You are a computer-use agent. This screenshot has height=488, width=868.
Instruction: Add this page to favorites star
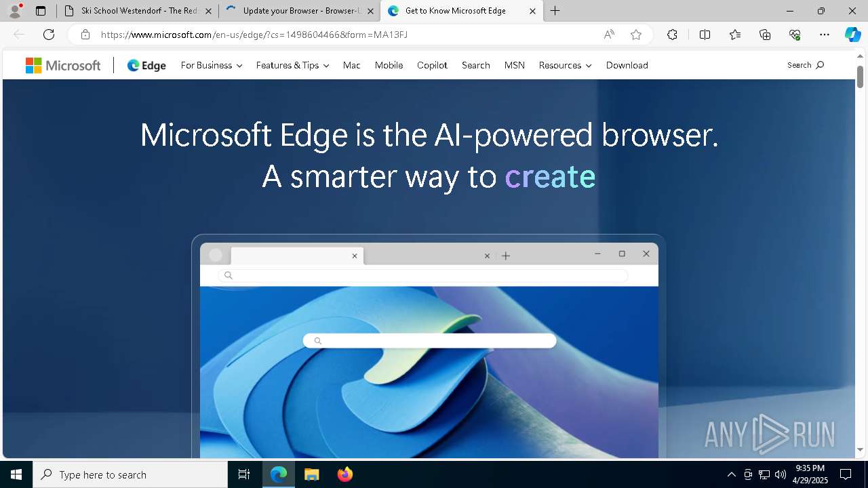[636, 35]
